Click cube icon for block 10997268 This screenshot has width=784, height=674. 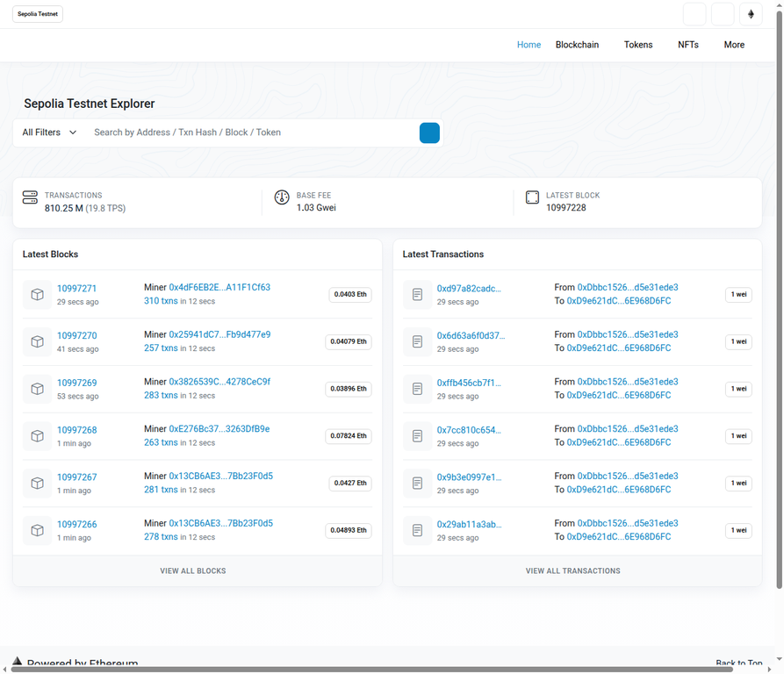[x=38, y=436]
